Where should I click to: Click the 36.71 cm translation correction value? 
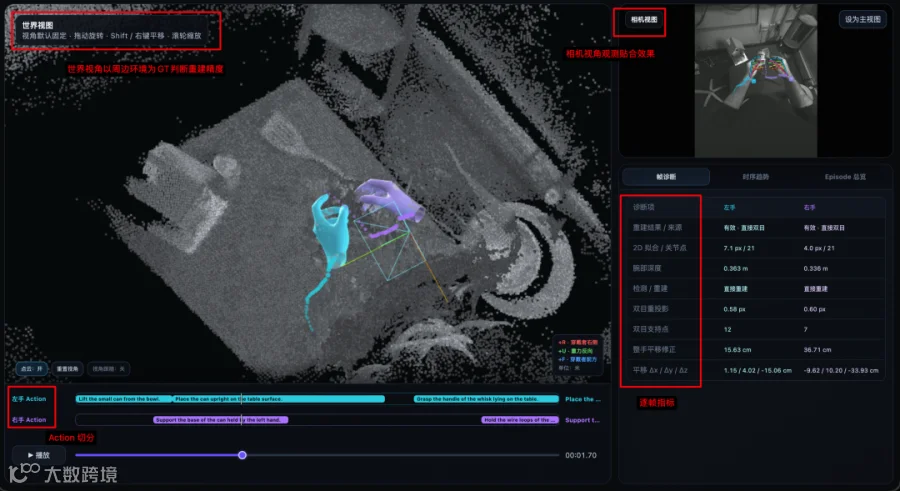point(817,350)
